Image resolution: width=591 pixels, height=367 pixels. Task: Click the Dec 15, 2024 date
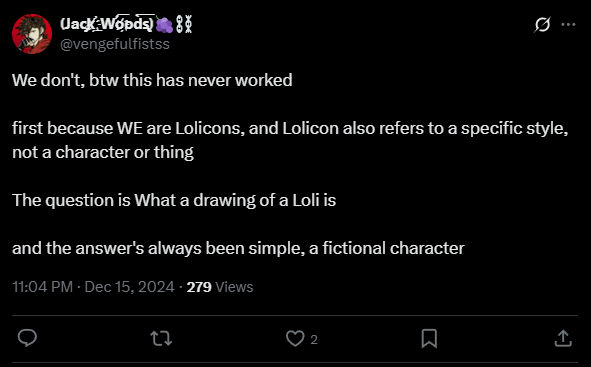[x=129, y=287]
